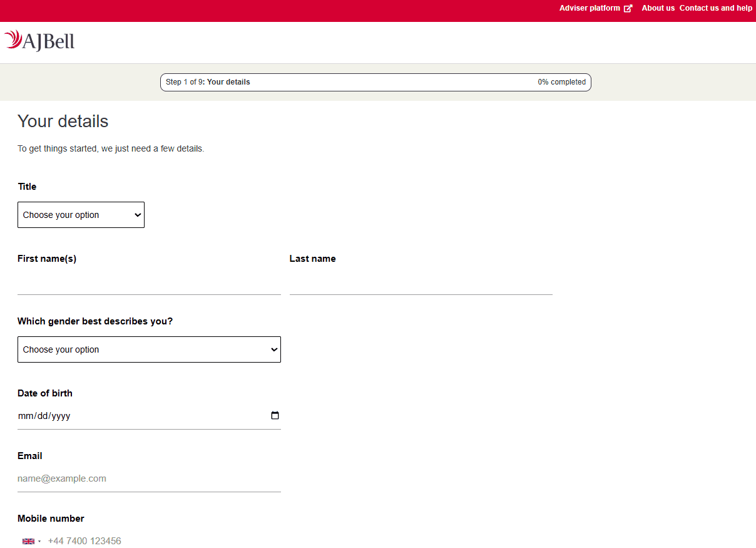The width and height of the screenshot is (756, 548).
Task: Click the external link icon beside Adviser platform
Action: click(x=628, y=8)
